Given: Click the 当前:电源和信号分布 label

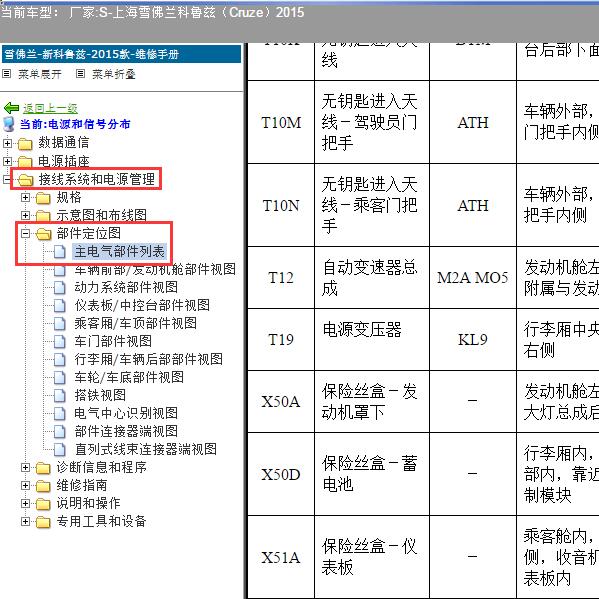Looking at the screenshot, I should 75,125.
